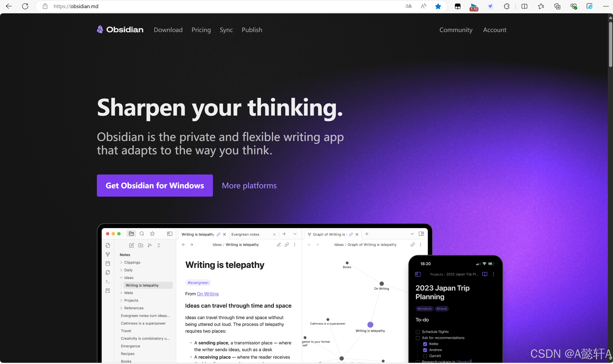The image size is (613, 364).
Task: Open the daily note calendar icon
Action: (x=108, y=263)
